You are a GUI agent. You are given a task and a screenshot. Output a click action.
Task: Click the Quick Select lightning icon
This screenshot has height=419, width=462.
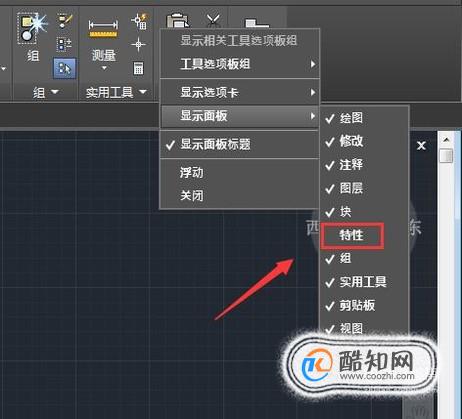(x=139, y=21)
